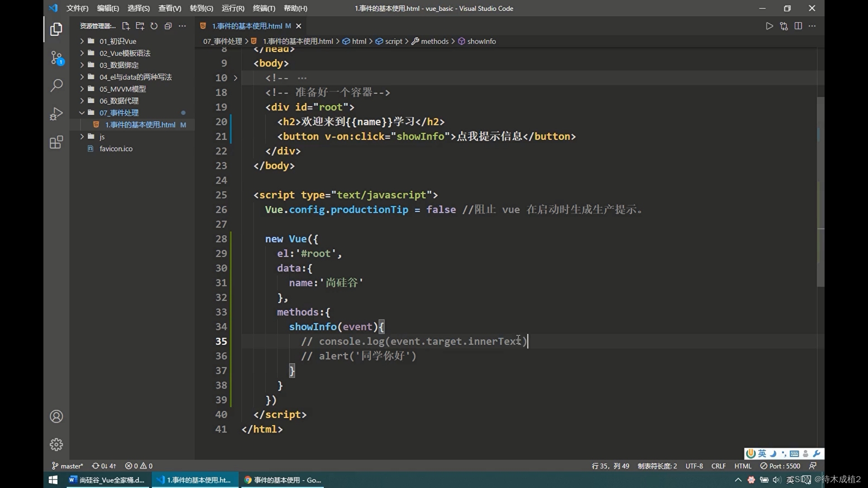The height and width of the screenshot is (488, 868).
Task: Show hidden tray icons arrow
Action: tap(738, 480)
